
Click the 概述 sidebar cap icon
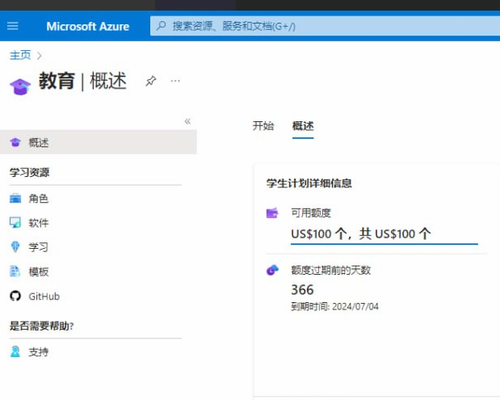[x=15, y=142]
